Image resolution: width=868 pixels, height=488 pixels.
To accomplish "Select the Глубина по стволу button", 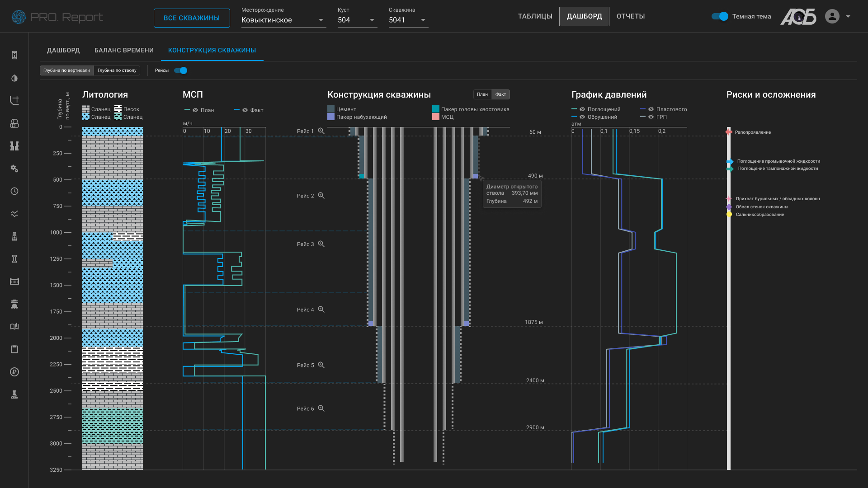I will (x=117, y=70).
